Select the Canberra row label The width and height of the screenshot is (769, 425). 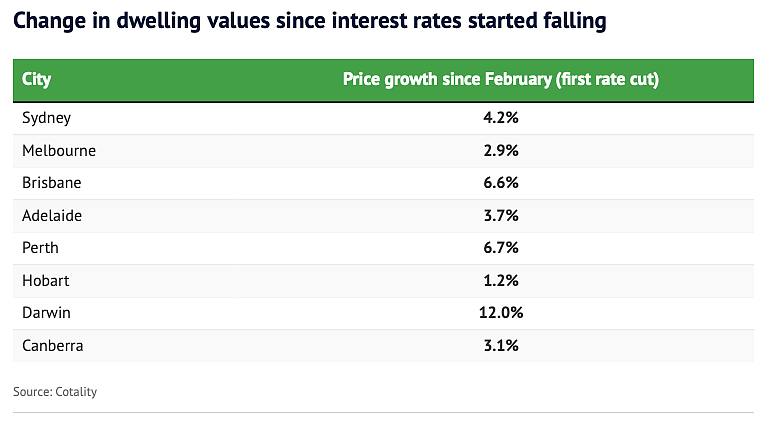coord(52,346)
